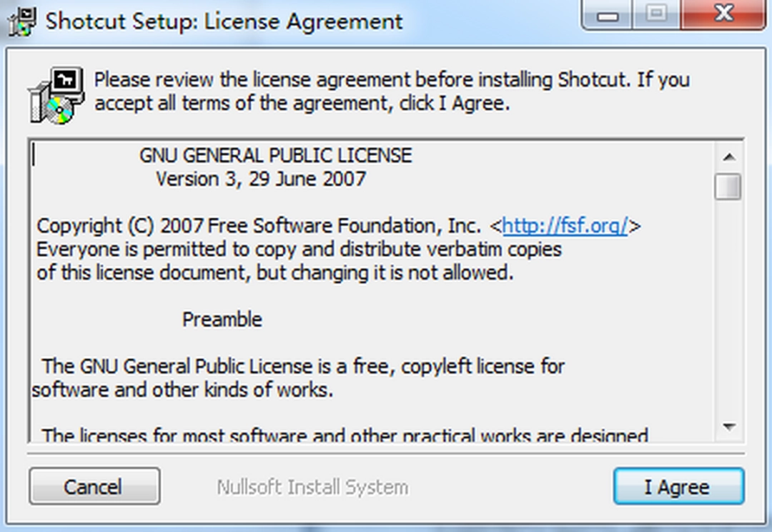Click the Version 3, 29 June 2007 line
772x532 pixels.
click(261, 178)
